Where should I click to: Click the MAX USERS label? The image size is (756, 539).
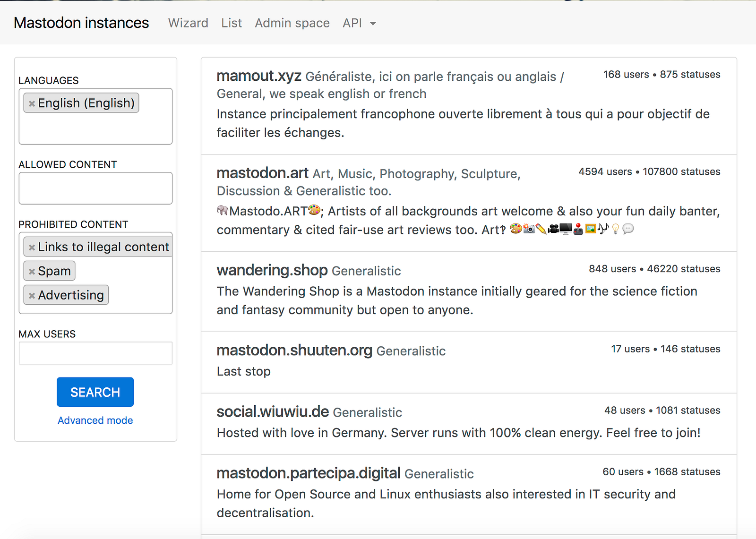[x=47, y=334]
